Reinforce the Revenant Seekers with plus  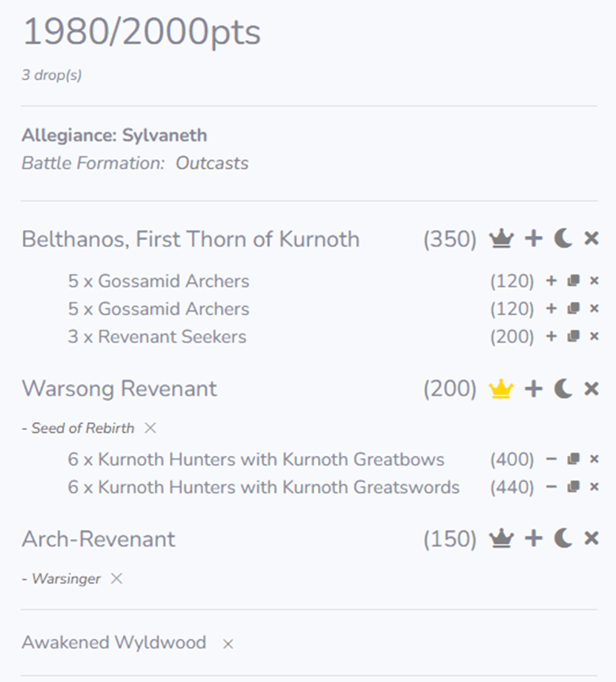click(551, 337)
